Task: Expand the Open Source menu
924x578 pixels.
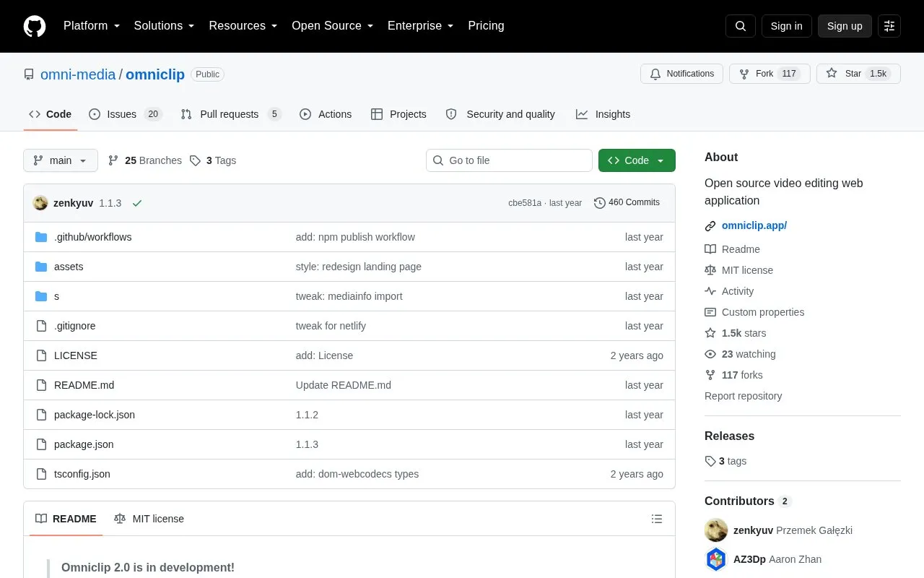Action: tap(333, 26)
